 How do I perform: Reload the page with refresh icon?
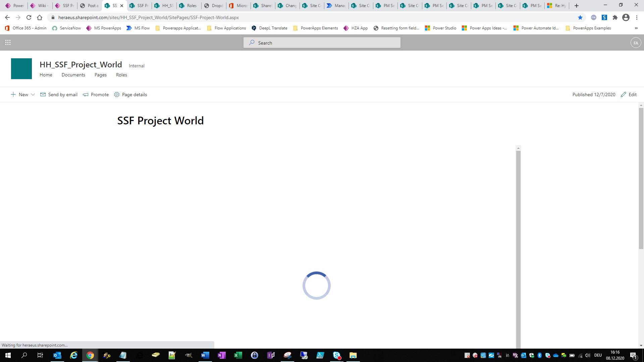click(x=29, y=17)
